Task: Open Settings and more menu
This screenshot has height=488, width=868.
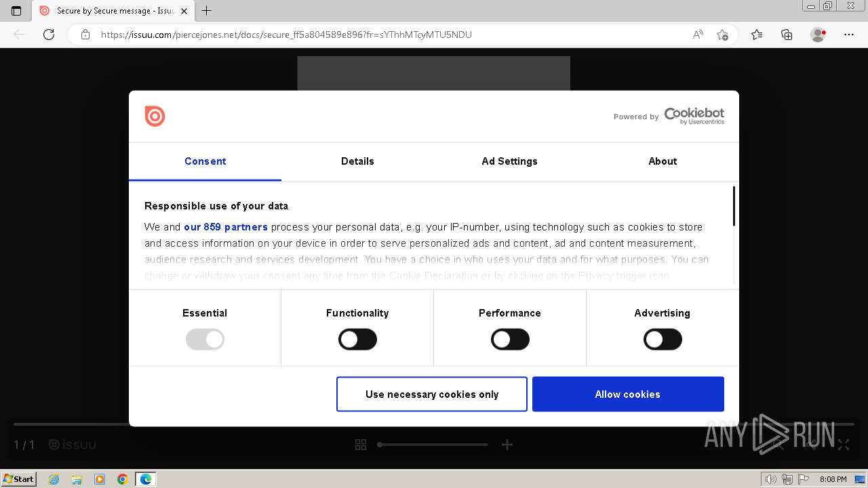Action: [x=849, y=35]
